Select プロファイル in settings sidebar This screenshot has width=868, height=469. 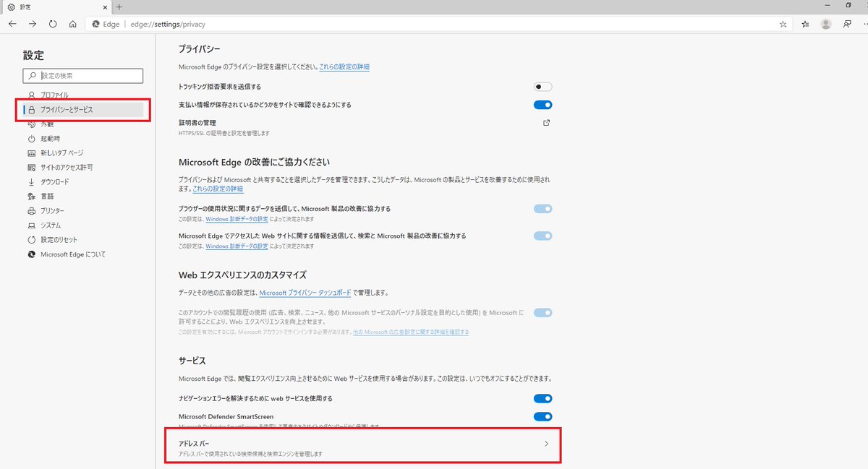pyautogui.click(x=54, y=95)
